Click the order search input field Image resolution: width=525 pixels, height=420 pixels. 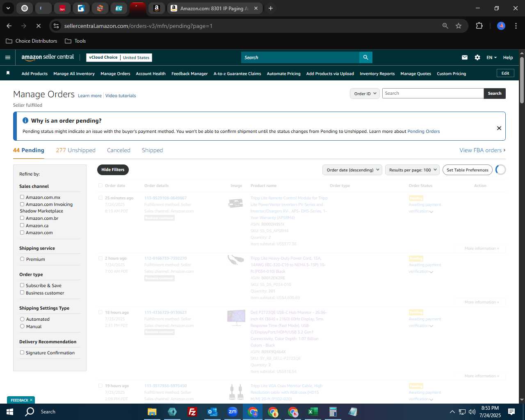(433, 94)
